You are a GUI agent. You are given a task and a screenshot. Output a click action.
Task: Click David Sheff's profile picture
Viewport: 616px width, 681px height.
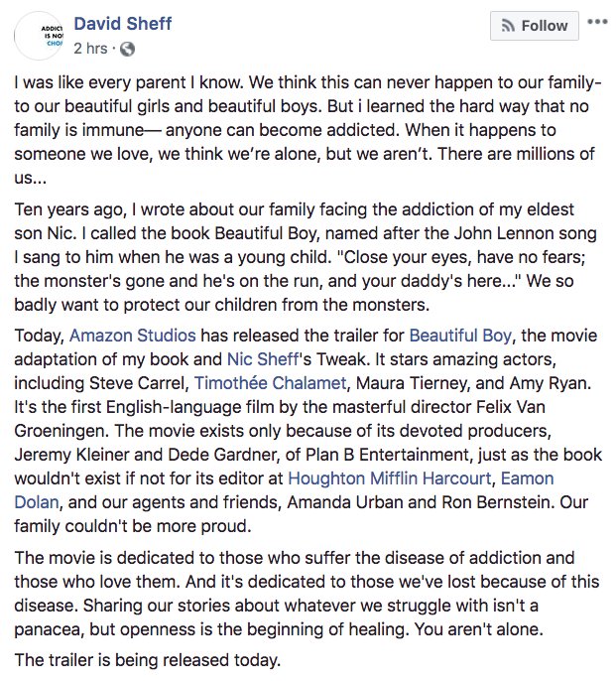(43, 36)
